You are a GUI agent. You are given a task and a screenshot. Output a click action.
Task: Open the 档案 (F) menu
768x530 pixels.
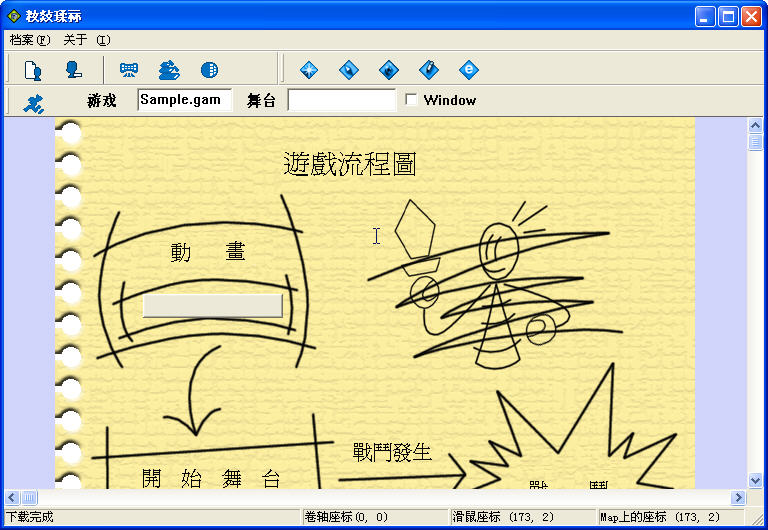tap(30, 40)
